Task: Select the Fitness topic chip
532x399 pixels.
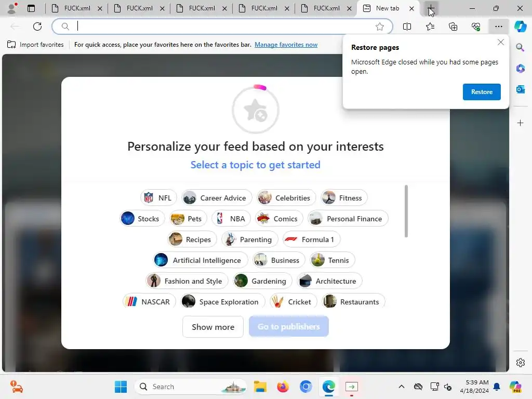Action: pyautogui.click(x=344, y=198)
